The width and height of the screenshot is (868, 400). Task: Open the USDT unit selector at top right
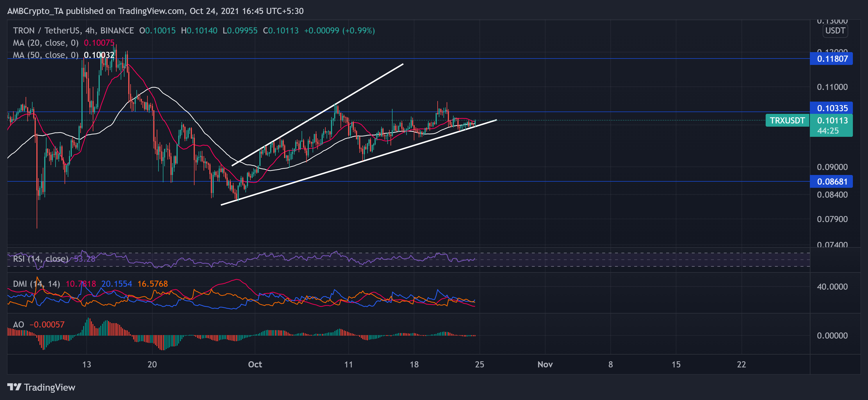[x=835, y=31]
